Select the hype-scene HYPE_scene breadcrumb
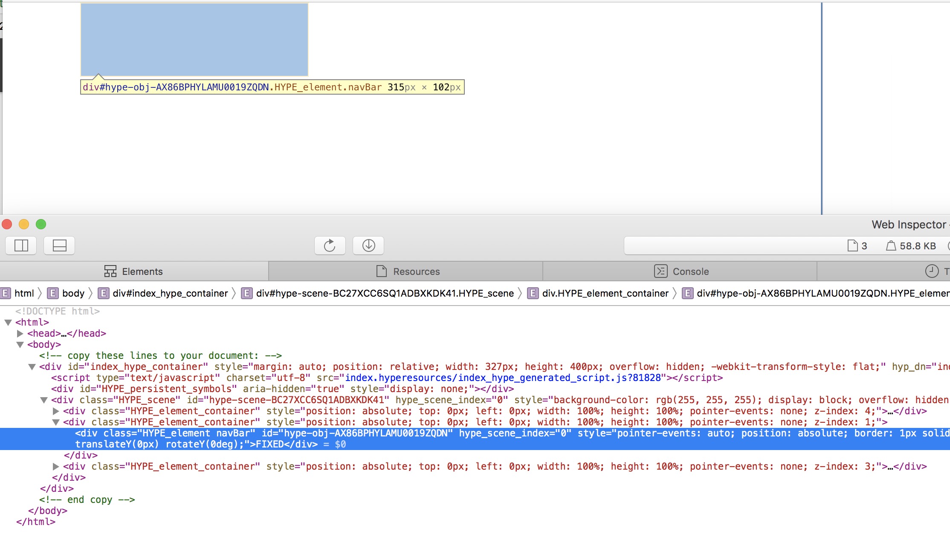Viewport: 950px width, 560px height. click(x=385, y=293)
